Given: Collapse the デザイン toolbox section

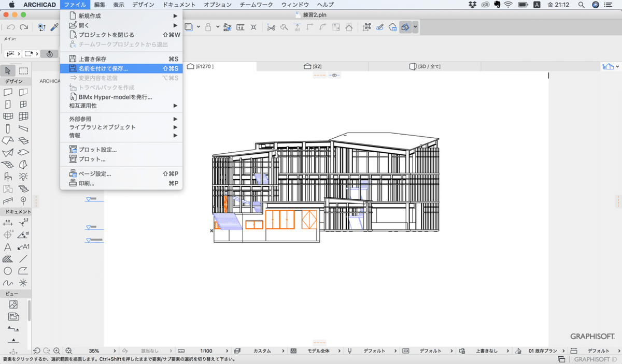Looking at the screenshot, I should (x=15, y=81).
